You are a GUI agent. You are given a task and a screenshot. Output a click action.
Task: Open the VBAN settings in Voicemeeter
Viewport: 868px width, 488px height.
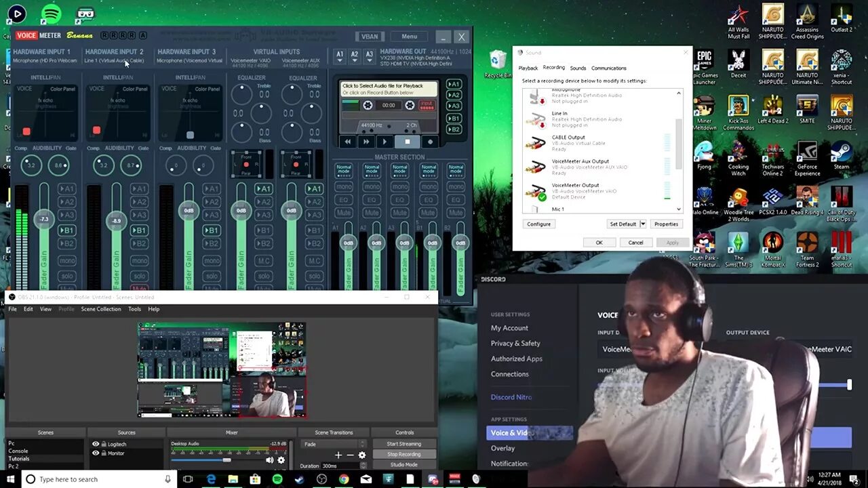370,37
